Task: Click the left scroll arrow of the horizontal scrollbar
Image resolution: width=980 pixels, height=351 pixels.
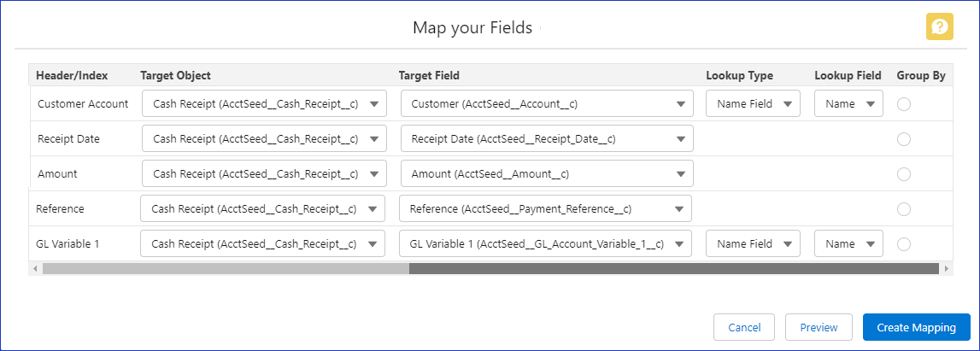Action: pyautogui.click(x=35, y=268)
